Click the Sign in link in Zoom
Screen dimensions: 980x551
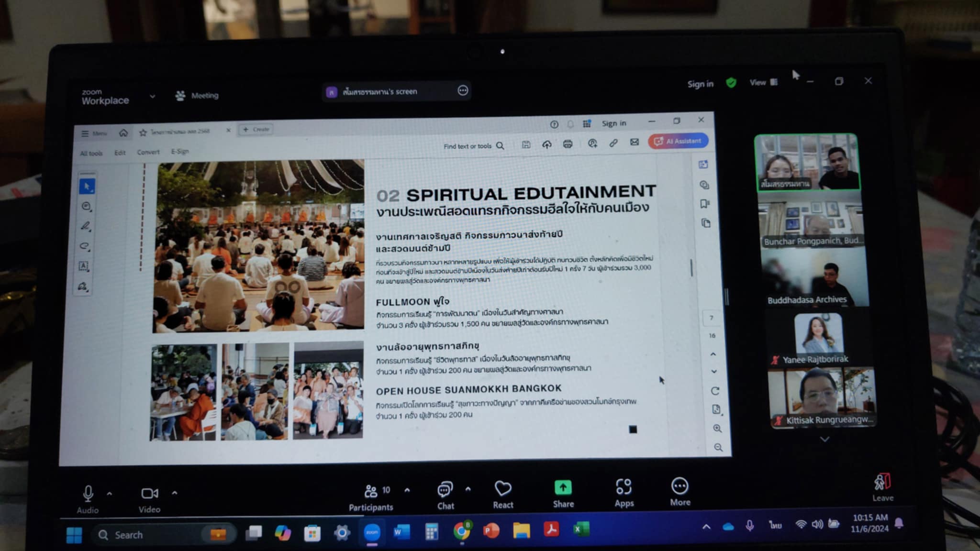pyautogui.click(x=700, y=84)
